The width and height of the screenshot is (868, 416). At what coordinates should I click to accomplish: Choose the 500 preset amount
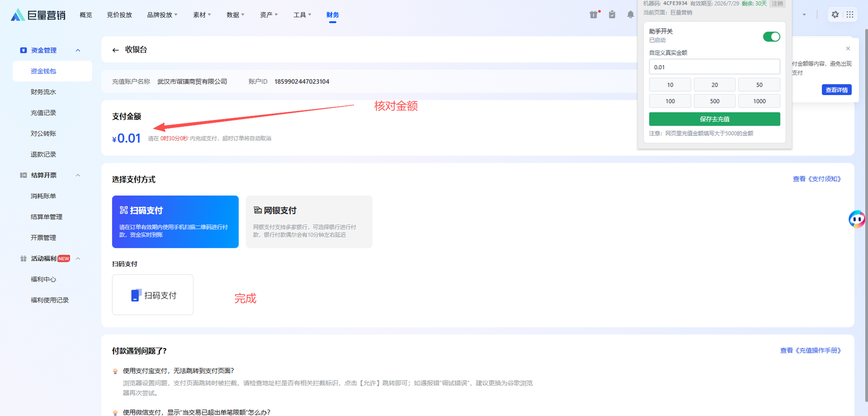(x=714, y=101)
